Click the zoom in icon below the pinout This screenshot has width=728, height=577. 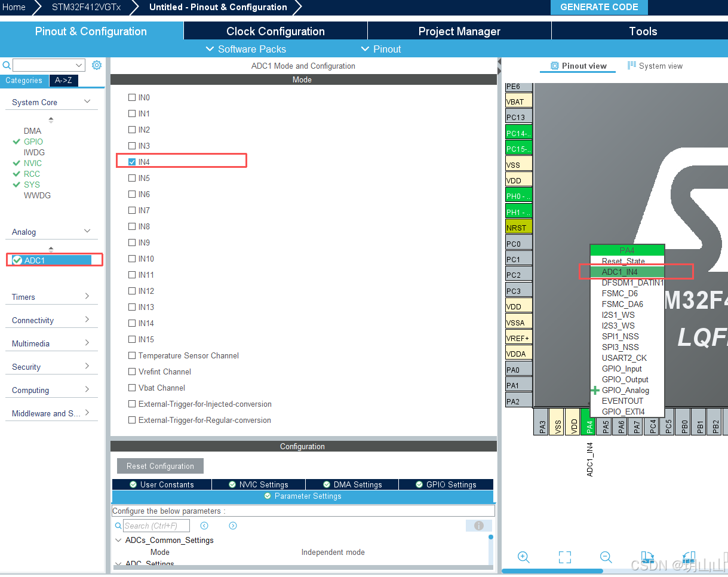click(x=524, y=557)
